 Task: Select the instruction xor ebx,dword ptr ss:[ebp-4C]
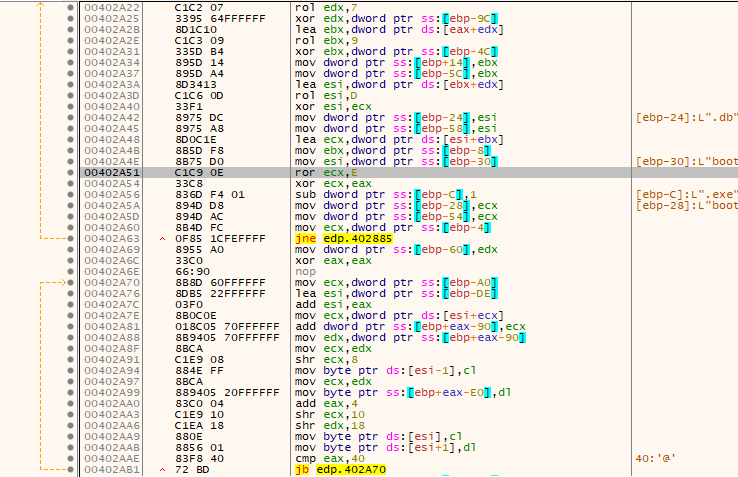pos(396,51)
